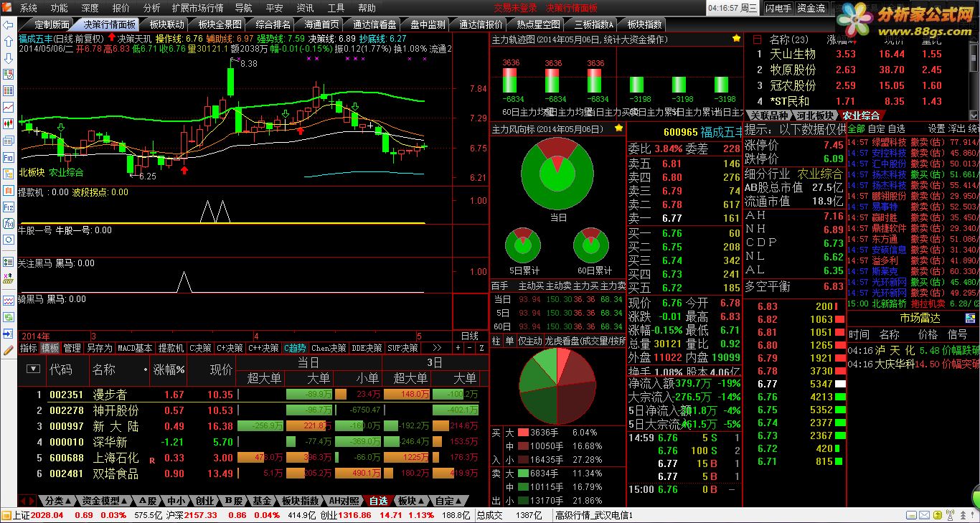Expand more indicator templates with >> arrows
The image size is (980, 523).
pos(436,348)
